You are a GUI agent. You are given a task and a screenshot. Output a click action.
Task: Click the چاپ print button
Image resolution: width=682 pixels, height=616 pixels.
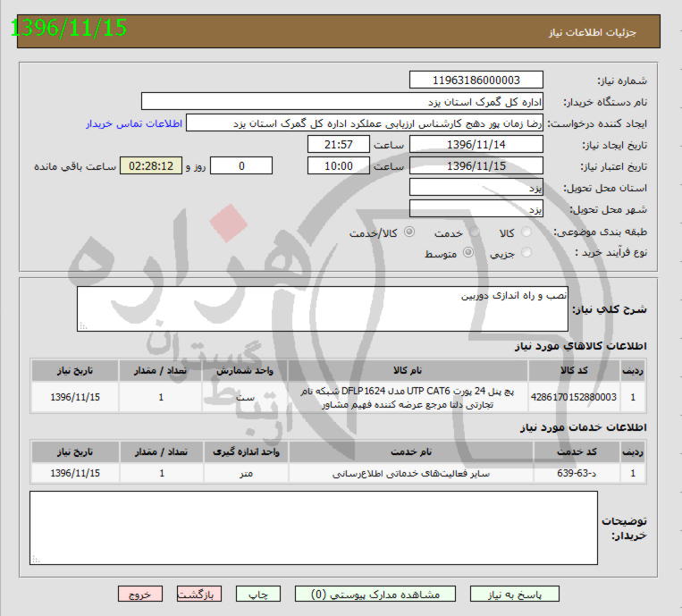point(258,595)
